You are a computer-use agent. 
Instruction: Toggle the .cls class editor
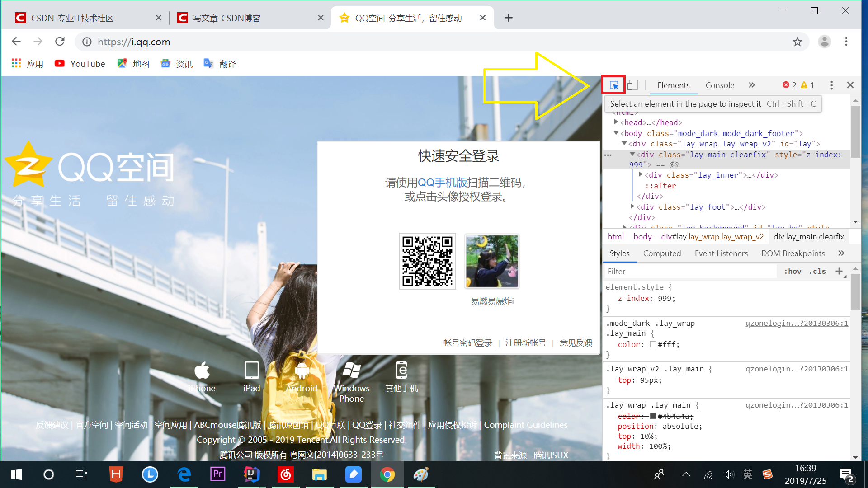[x=817, y=271]
